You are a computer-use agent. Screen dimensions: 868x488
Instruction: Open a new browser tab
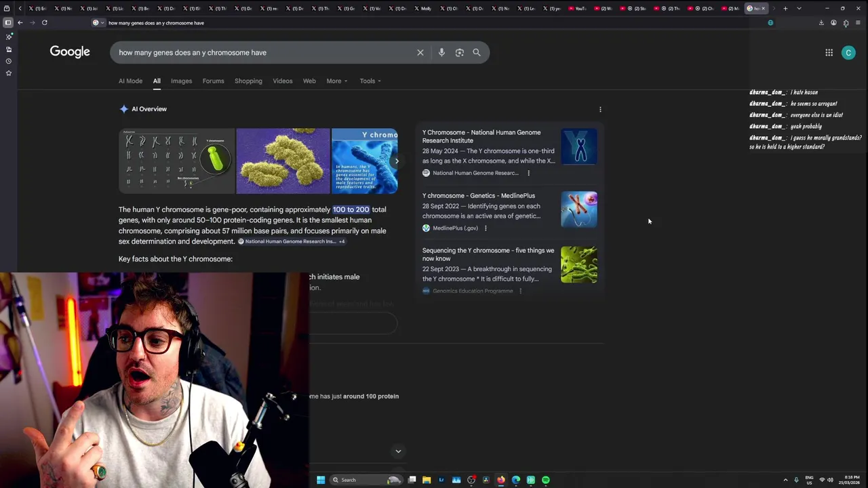pos(785,8)
